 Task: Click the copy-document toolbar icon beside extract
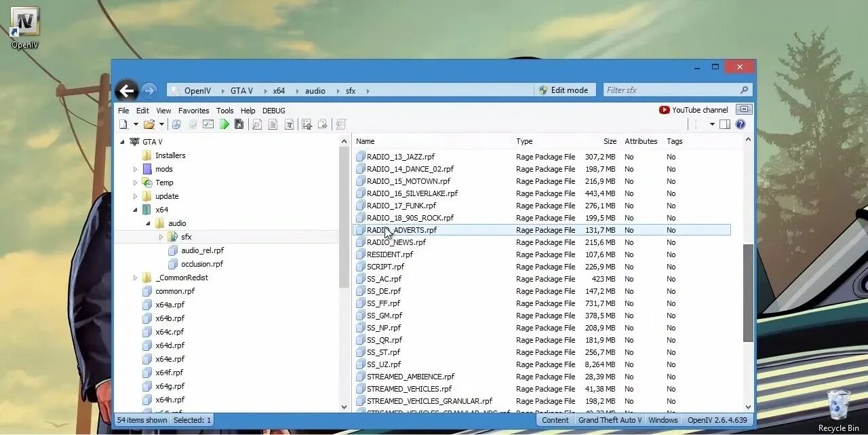tap(323, 124)
